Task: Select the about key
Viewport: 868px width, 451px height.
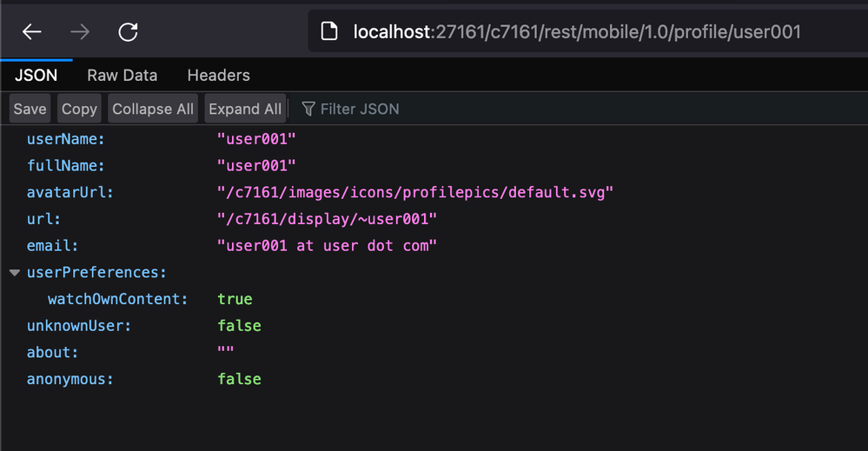Action: tap(52, 352)
